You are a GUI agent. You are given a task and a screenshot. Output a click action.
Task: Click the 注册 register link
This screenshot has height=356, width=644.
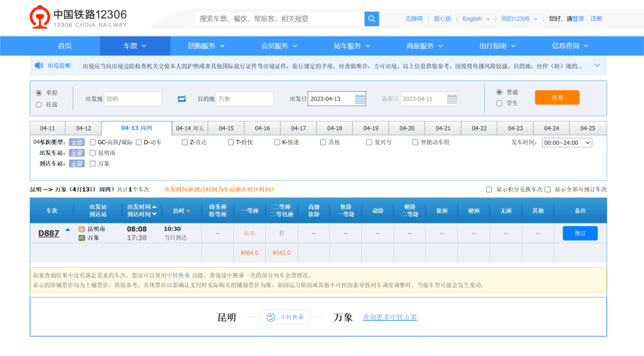(596, 19)
